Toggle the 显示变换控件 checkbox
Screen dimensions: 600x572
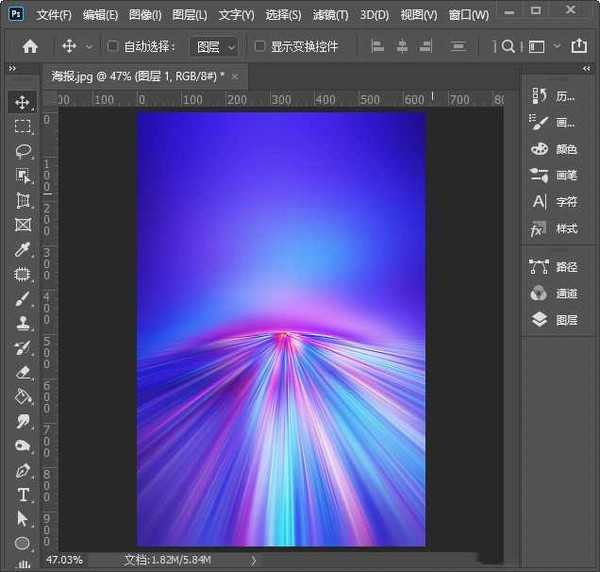click(x=260, y=46)
